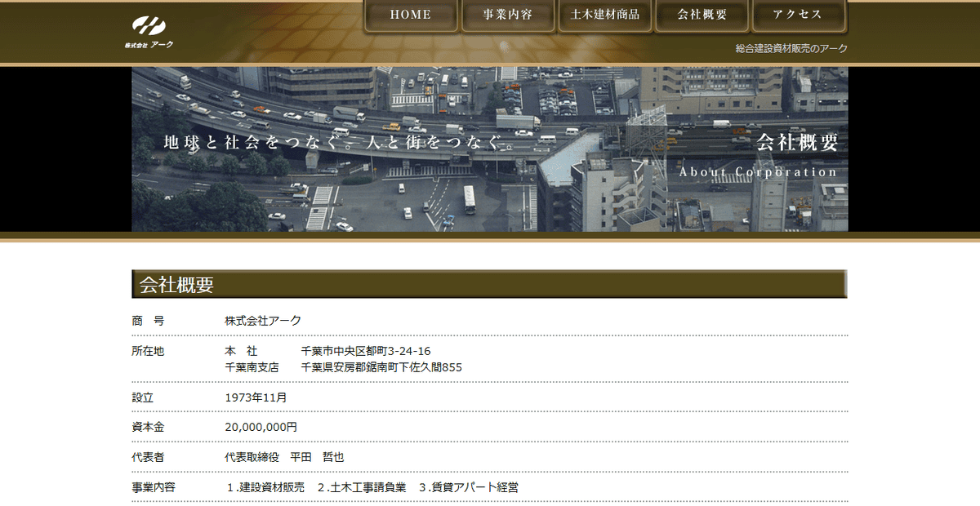Click the 代表取締役 平田 哲也 name
The width and height of the screenshot is (980, 506).
(284, 457)
